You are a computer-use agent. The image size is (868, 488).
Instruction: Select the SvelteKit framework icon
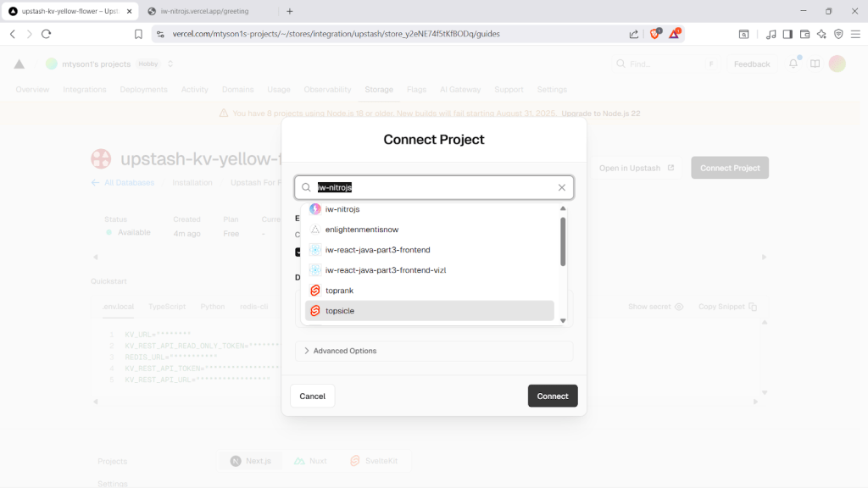point(355,461)
